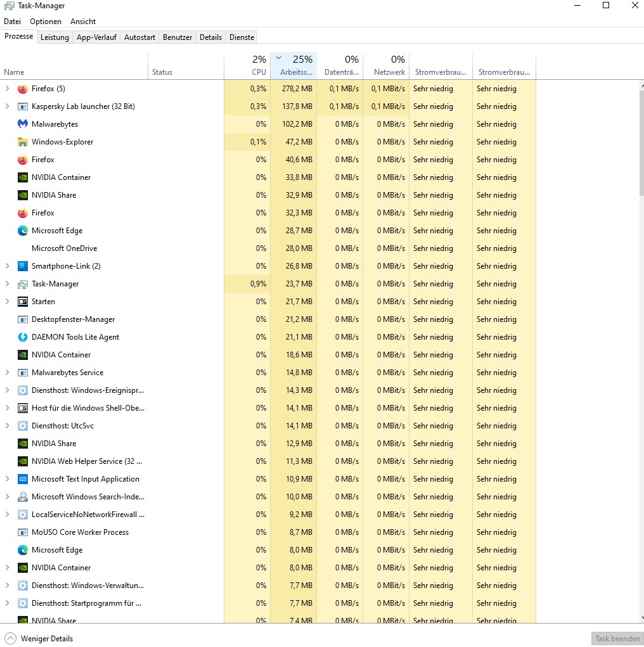
Task: Click the Windows-Explorer folder icon
Action: pos(23,142)
